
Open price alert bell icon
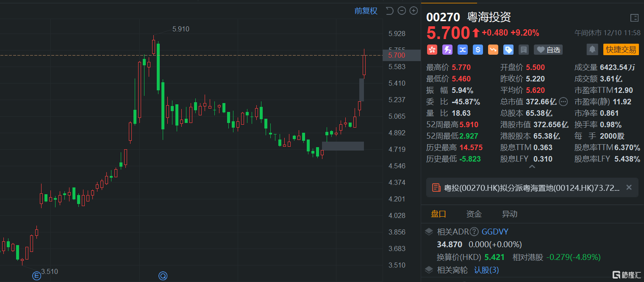click(592, 50)
